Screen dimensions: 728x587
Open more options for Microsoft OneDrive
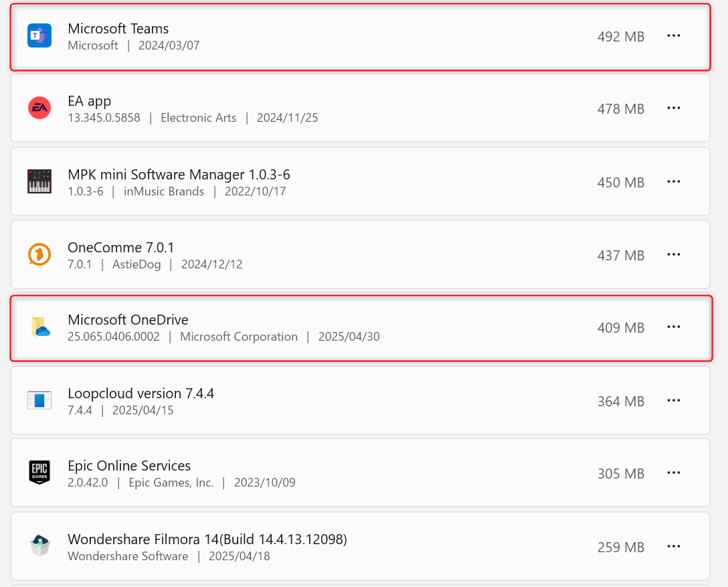tap(674, 327)
